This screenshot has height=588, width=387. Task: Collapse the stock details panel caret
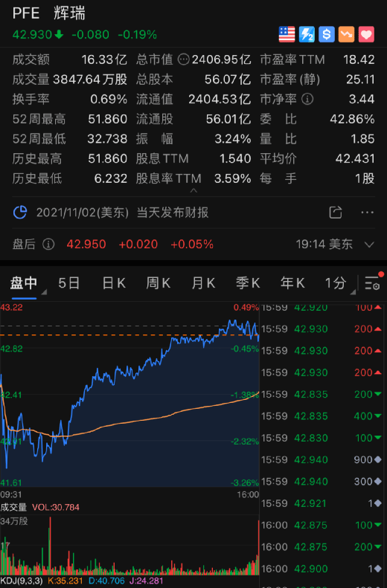click(x=193, y=190)
